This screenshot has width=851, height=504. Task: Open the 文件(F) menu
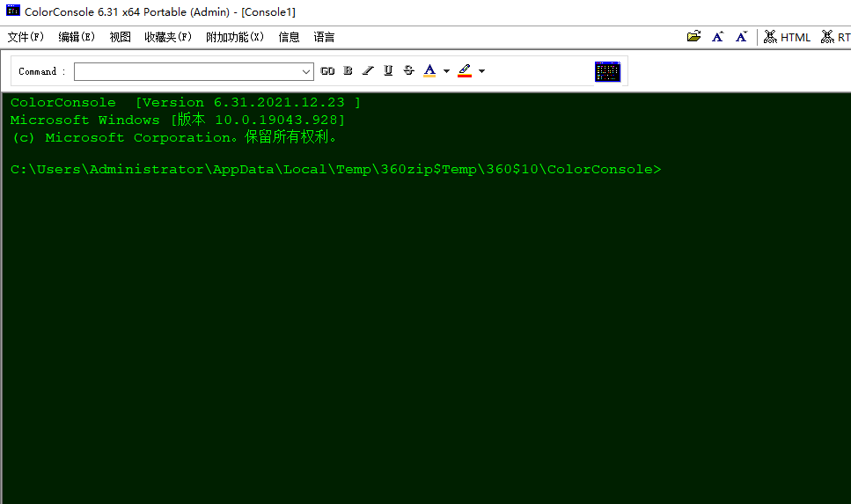click(x=26, y=37)
